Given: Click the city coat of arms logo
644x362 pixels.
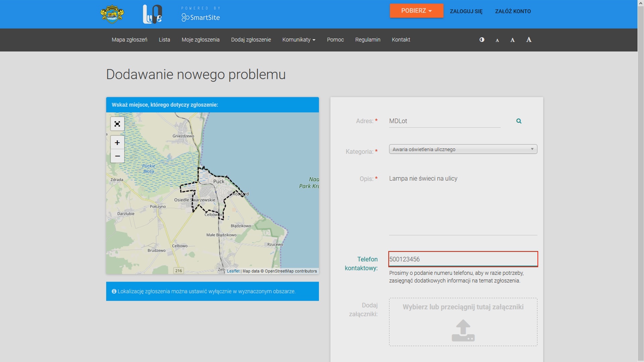Looking at the screenshot, I should point(112,14).
